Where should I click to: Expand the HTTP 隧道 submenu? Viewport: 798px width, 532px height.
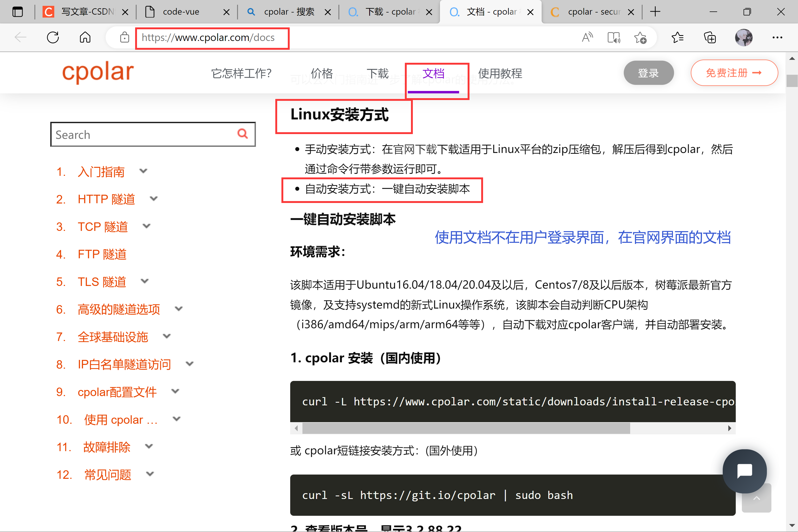(153, 199)
